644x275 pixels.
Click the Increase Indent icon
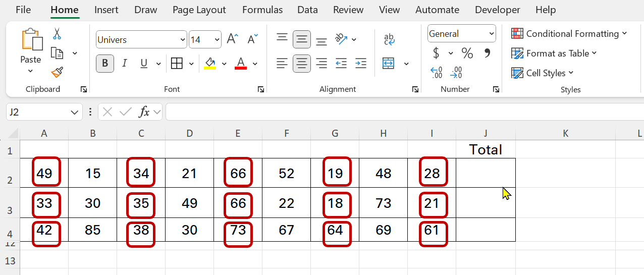[360, 63]
